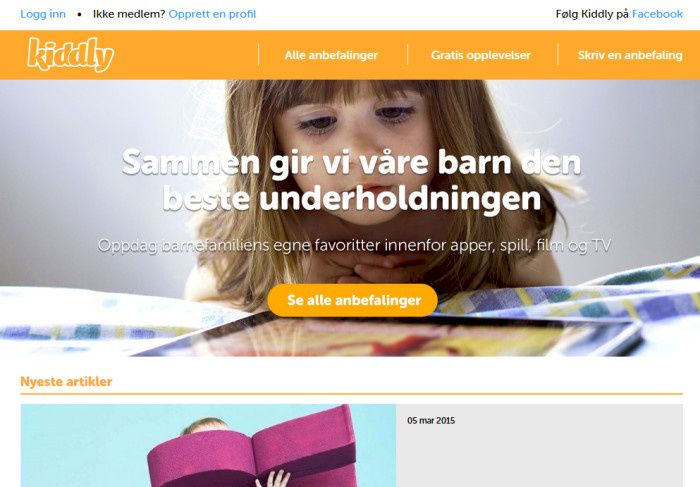Viewport: 700px width, 487px height.
Task: Click the Se alle anbefalinger button
Action: tap(353, 300)
